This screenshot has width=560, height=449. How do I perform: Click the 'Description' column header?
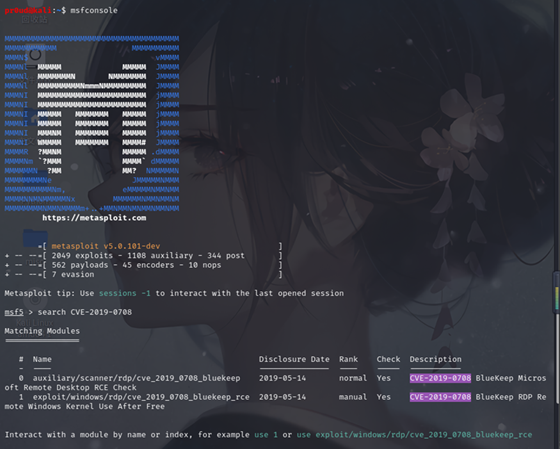[x=435, y=359]
